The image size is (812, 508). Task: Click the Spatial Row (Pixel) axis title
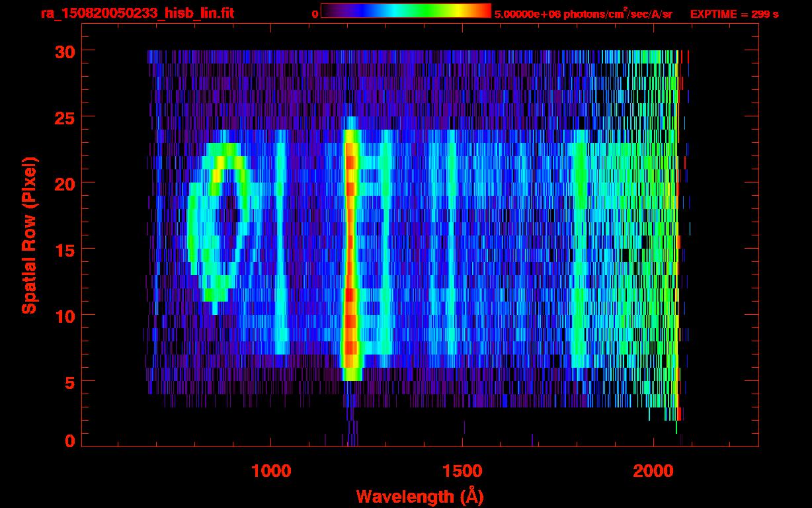click(29, 235)
